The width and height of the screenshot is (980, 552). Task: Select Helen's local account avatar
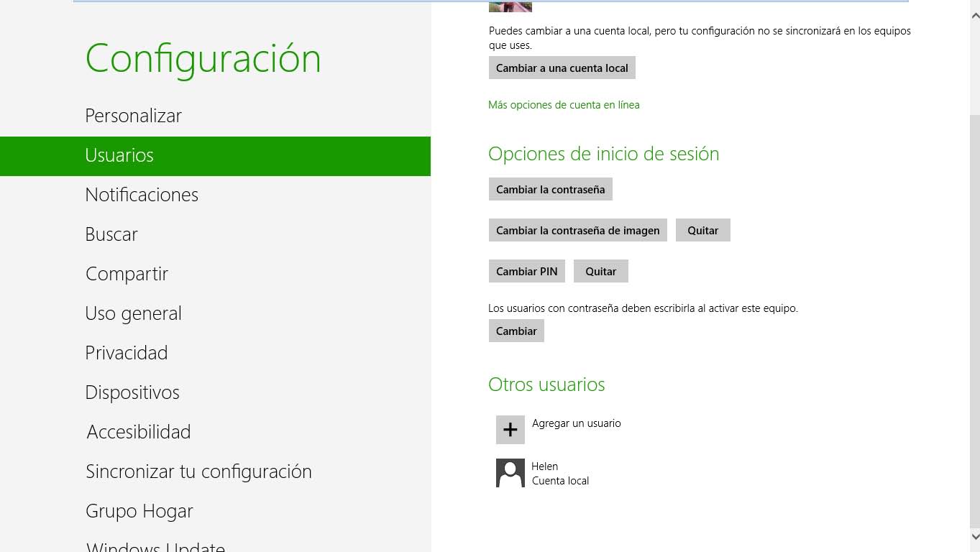tap(510, 473)
